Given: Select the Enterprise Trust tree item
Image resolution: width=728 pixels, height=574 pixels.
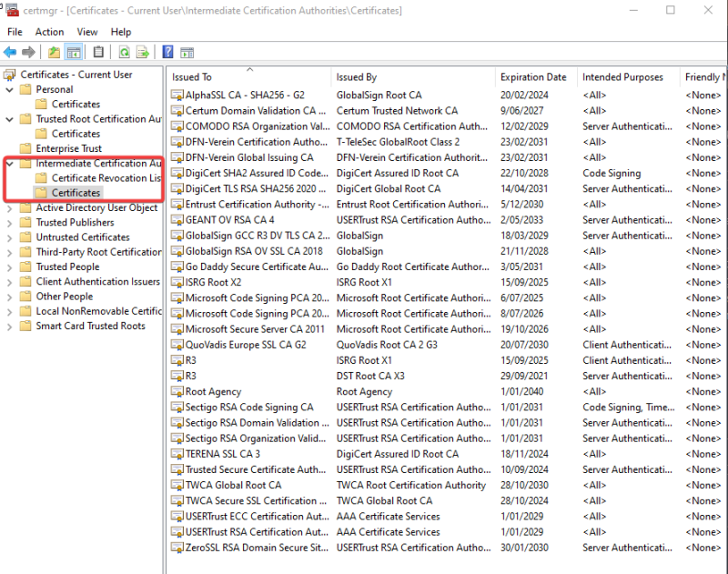Looking at the screenshot, I should pyautogui.click(x=68, y=148).
